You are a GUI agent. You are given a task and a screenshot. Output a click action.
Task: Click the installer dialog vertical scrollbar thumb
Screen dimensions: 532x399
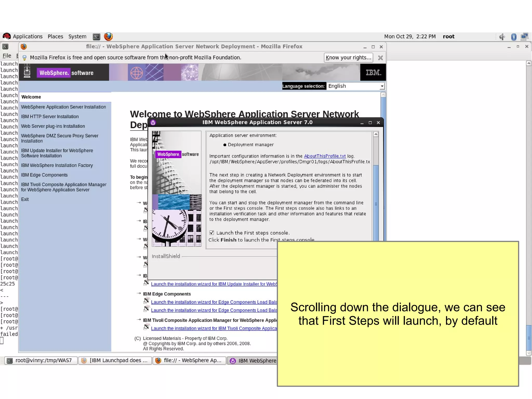pos(376,203)
